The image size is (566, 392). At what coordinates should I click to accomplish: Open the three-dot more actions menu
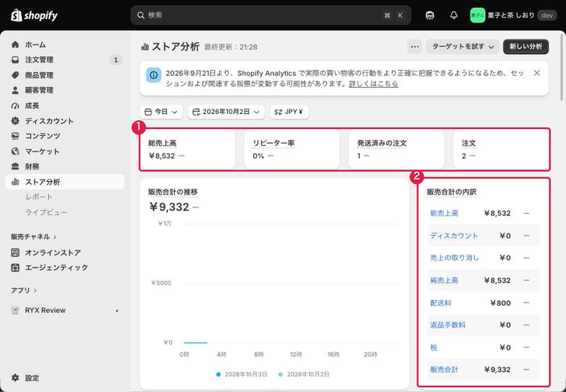[x=415, y=46]
